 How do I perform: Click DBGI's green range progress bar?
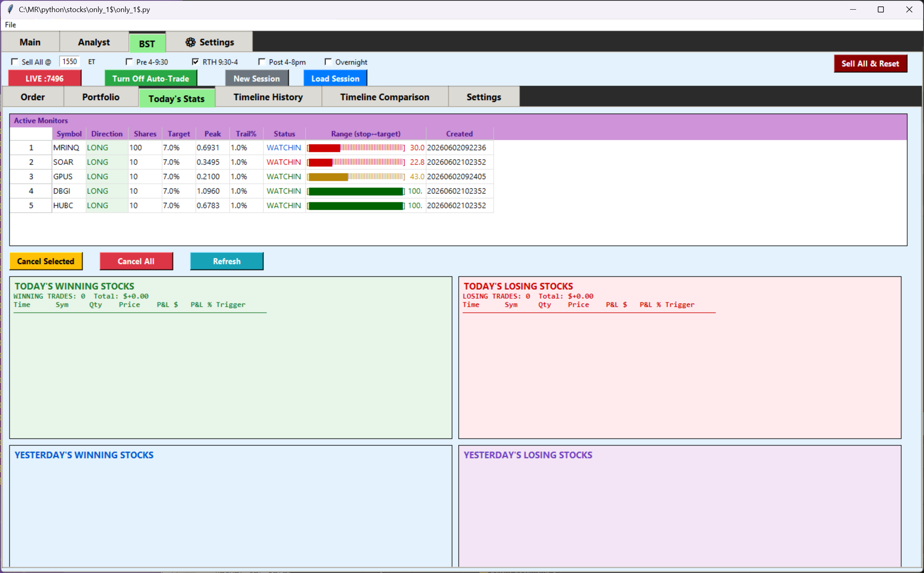356,191
